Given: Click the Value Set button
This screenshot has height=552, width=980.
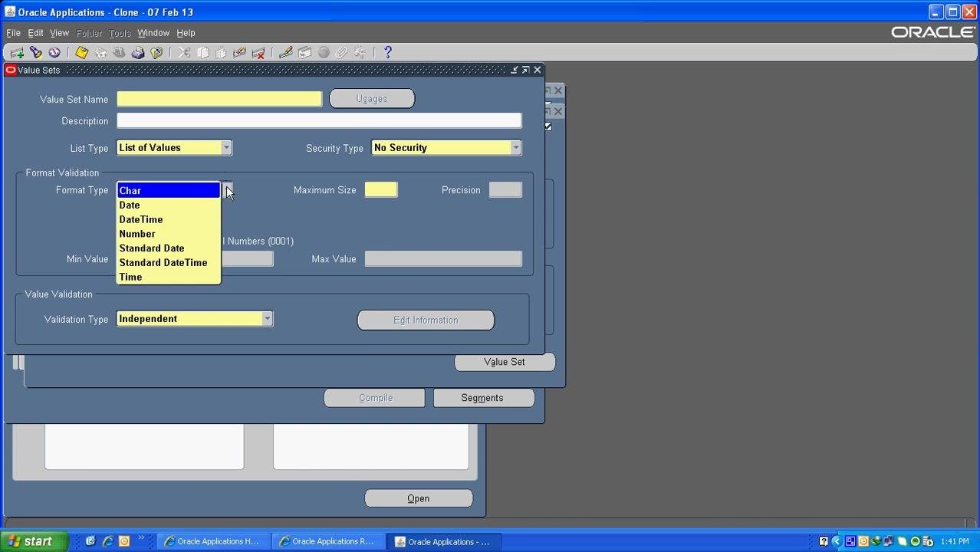Looking at the screenshot, I should pyautogui.click(x=505, y=362).
